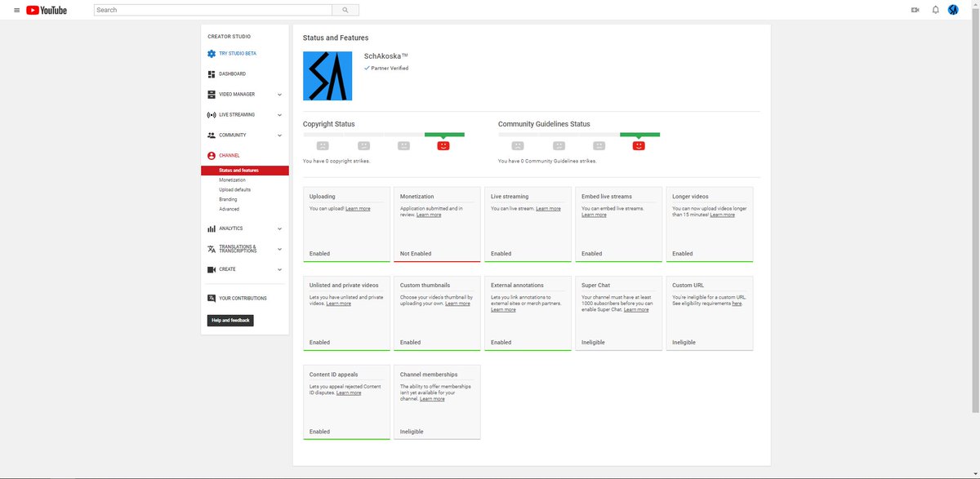980x479 pixels.
Task: Click the Video Manager icon
Action: pos(212,95)
